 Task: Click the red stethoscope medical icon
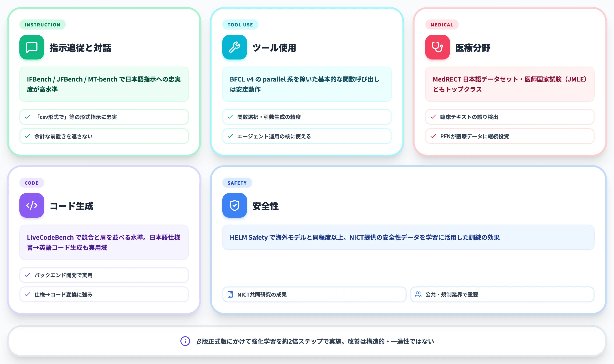coord(438,47)
